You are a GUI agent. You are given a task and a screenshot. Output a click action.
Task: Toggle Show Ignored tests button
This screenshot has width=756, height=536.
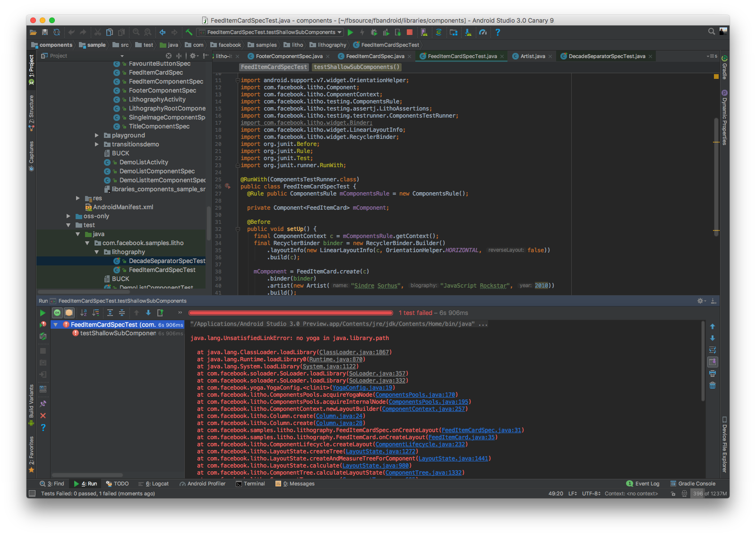point(69,313)
